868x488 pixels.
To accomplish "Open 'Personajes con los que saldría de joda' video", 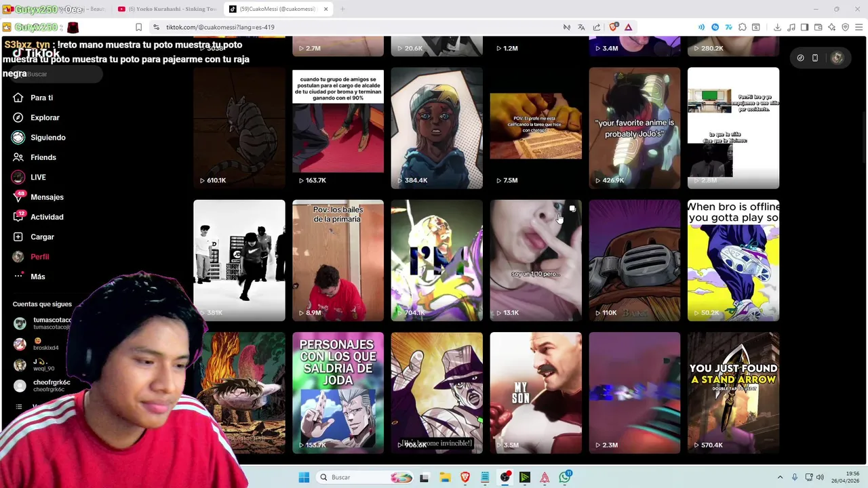I will [338, 392].
